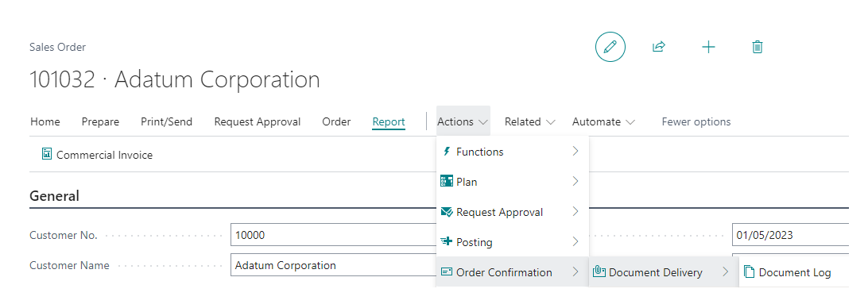Switch to the Print/Send tab
The width and height of the screenshot is (868, 308).
point(167,121)
